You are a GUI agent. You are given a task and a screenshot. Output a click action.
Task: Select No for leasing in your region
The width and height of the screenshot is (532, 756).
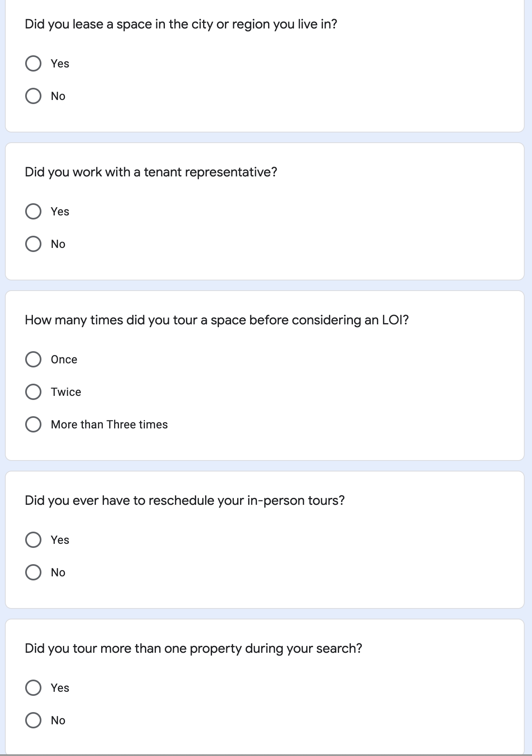[33, 96]
